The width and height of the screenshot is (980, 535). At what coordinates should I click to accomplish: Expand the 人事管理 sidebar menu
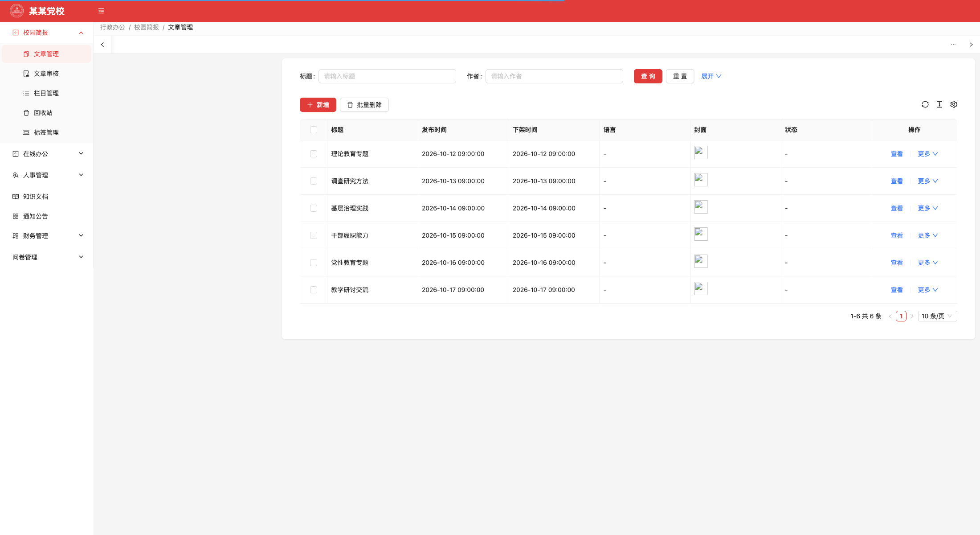[x=47, y=175]
